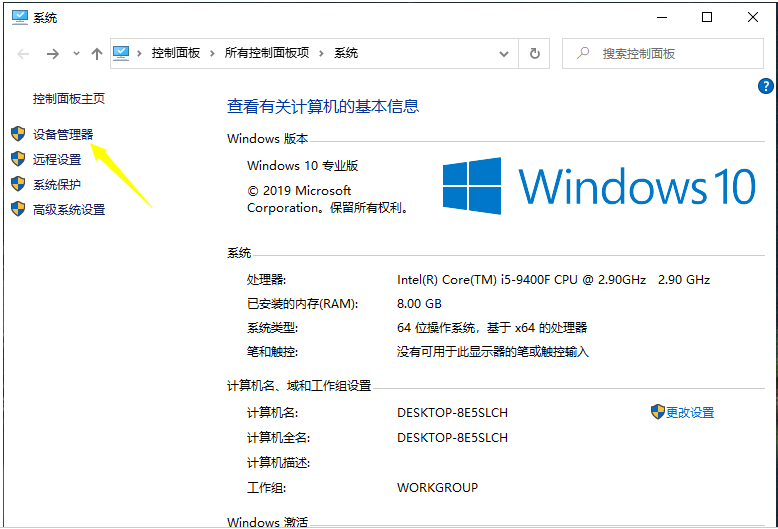
Task: Go up one level with the Up arrow
Action: (x=96, y=53)
